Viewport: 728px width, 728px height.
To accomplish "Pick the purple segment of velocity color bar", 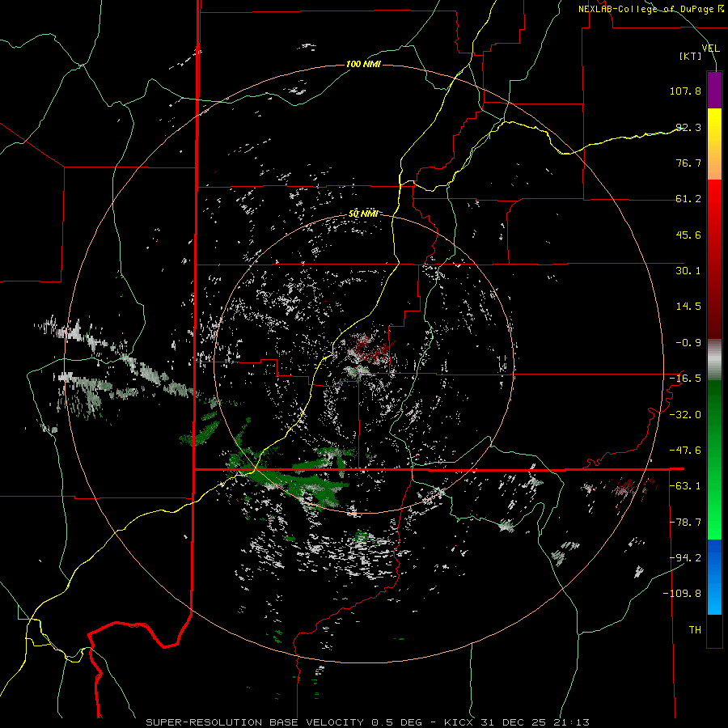I will [714, 91].
